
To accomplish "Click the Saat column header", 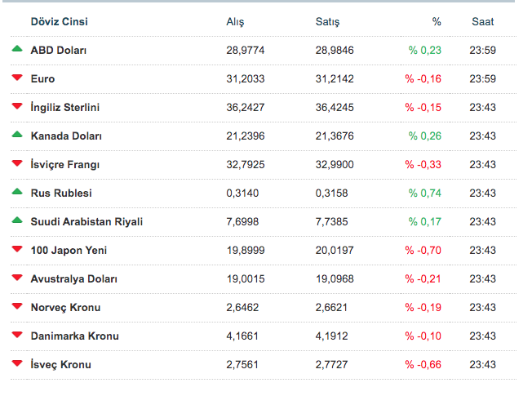I will click(x=482, y=22).
